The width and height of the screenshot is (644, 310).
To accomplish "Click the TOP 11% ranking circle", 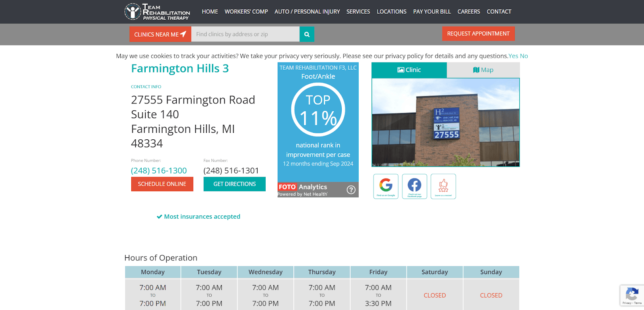I will (x=318, y=110).
